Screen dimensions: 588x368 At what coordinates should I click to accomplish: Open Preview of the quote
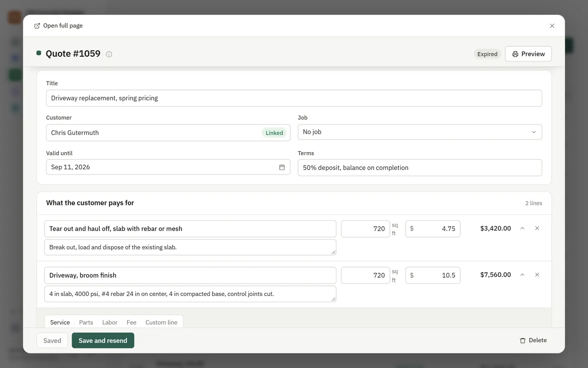[528, 54]
